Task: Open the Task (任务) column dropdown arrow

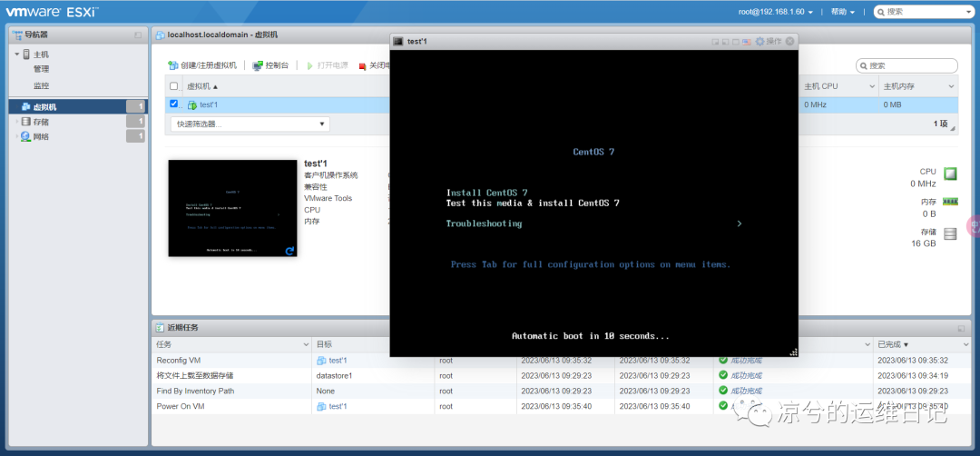Action: coord(307,344)
